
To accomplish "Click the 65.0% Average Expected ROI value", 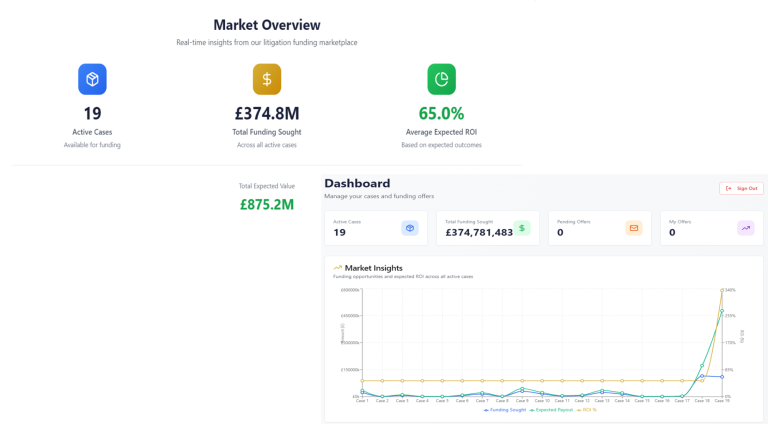I will click(441, 114).
